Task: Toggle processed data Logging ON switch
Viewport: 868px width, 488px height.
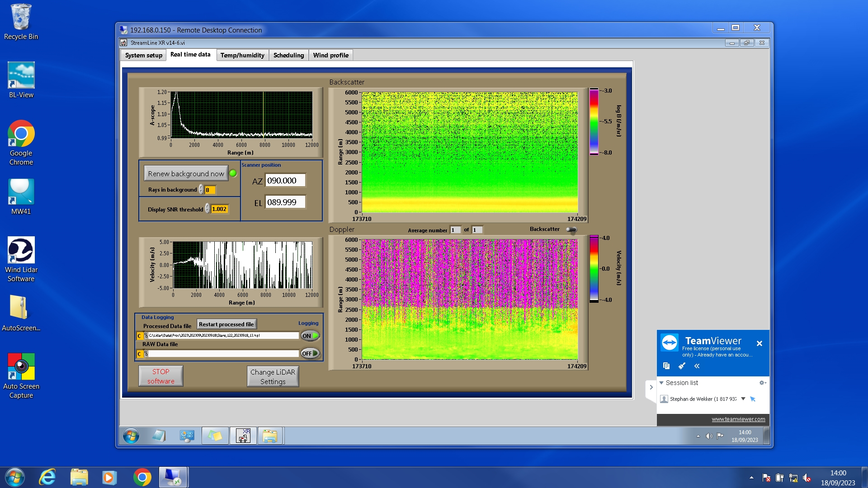Action: (310, 336)
